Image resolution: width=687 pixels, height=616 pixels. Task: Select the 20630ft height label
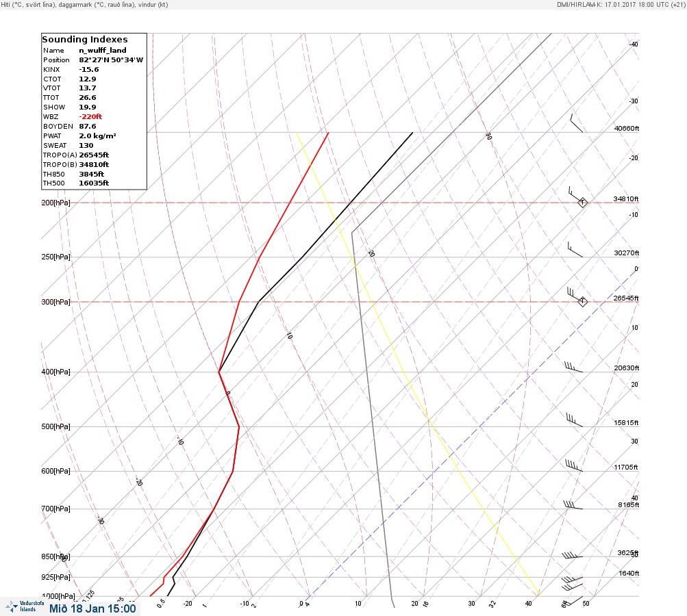(627, 368)
